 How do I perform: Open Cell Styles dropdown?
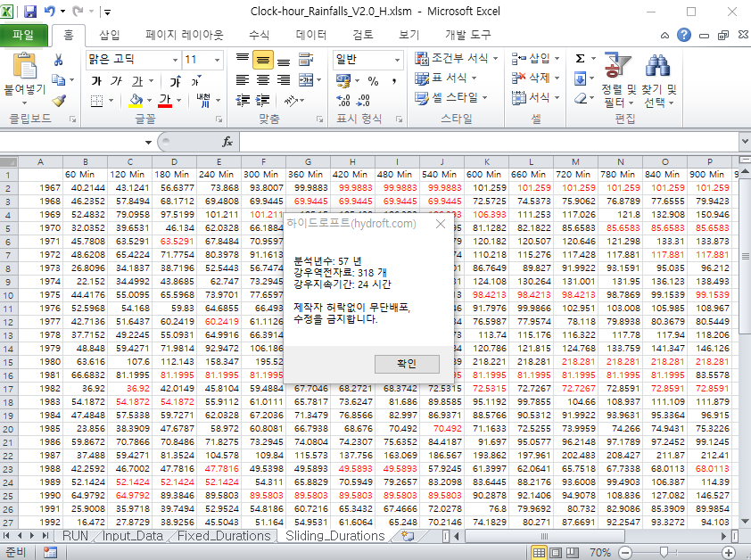tap(451, 98)
